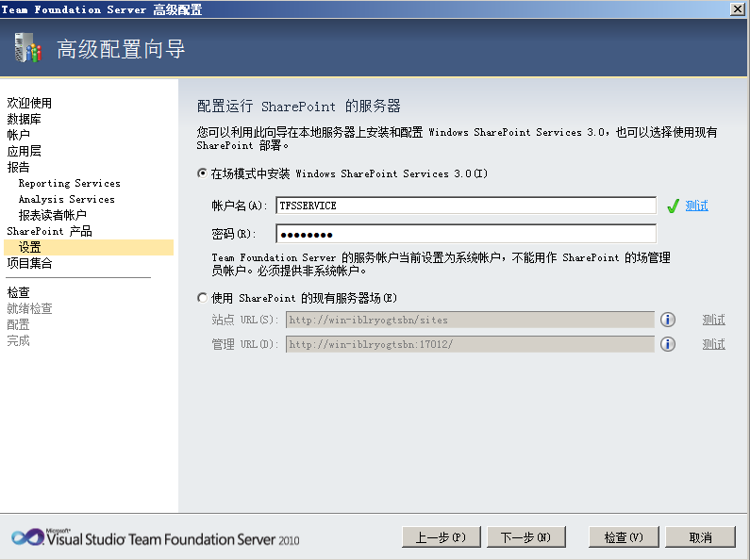This screenshot has width=750, height=560.
Task: Click the 管理 URL field
Action: 470,344
